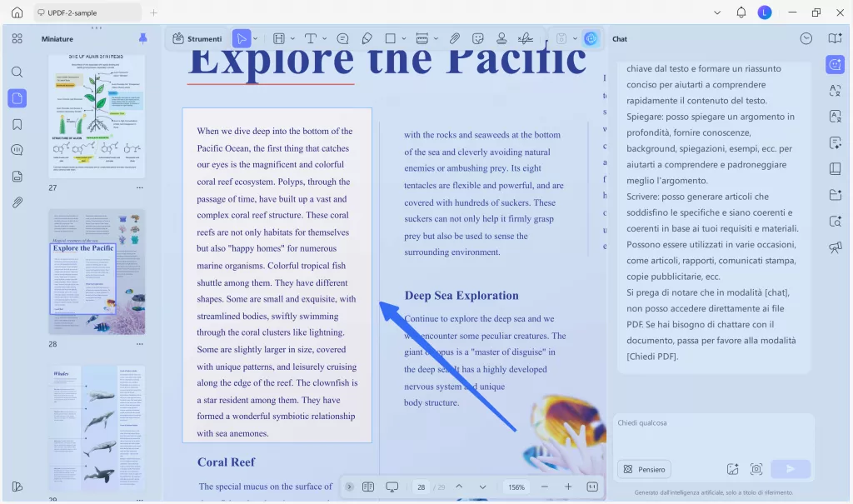The image size is (853, 504).
Task: Toggle the Pensiero thinking mode
Action: (644, 469)
